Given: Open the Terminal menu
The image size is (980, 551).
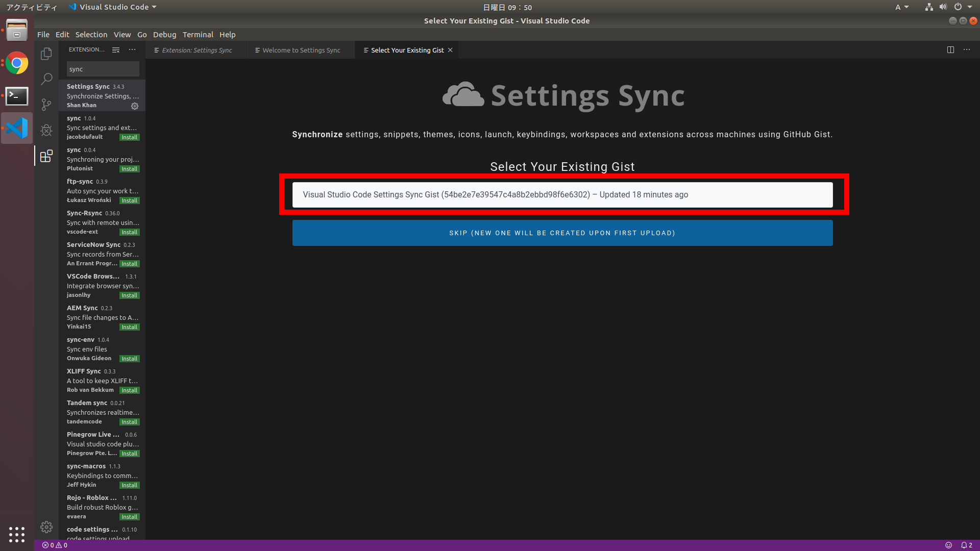Looking at the screenshot, I should (198, 34).
